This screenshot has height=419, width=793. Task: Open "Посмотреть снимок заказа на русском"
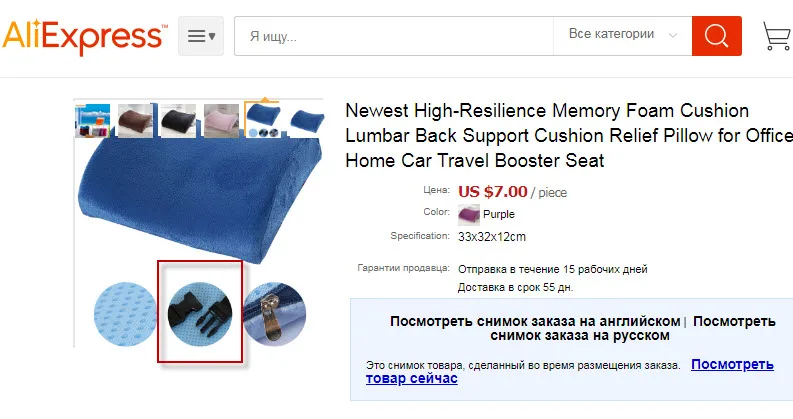tap(633, 328)
